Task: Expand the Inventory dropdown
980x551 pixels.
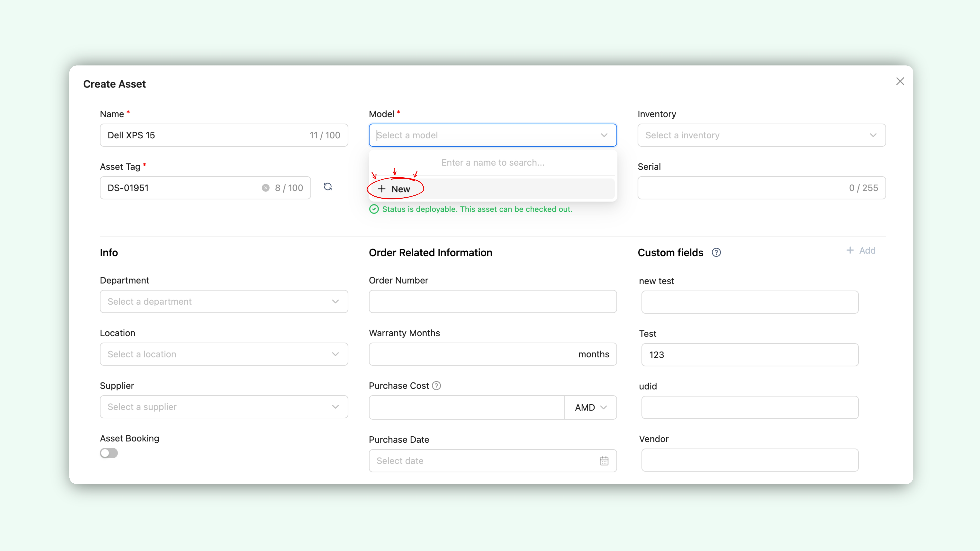Action: coord(761,135)
